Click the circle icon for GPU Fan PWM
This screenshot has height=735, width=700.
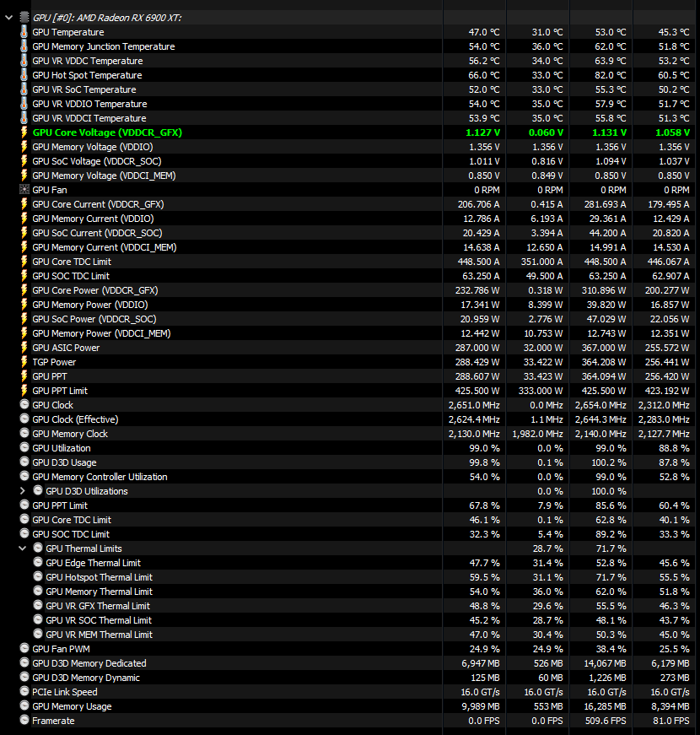[24, 648]
